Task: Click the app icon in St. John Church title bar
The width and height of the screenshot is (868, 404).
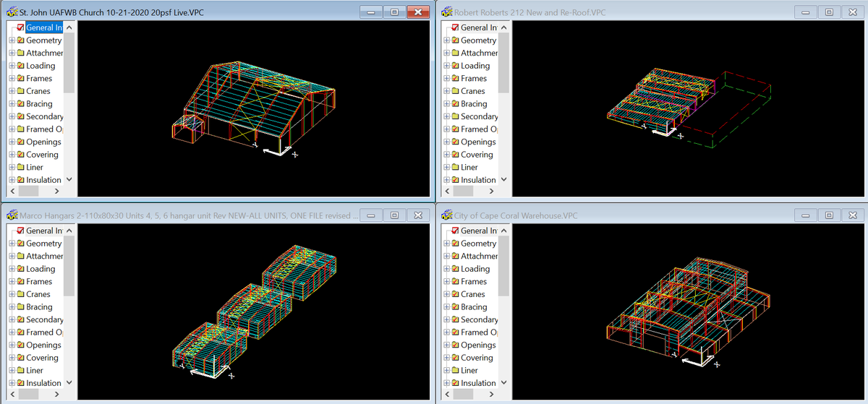Action: [x=11, y=12]
